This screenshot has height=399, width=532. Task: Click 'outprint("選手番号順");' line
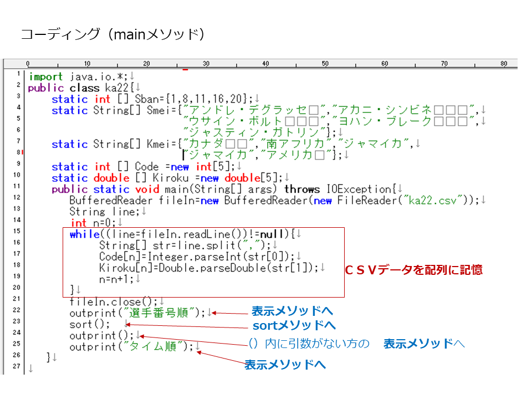click(x=137, y=313)
